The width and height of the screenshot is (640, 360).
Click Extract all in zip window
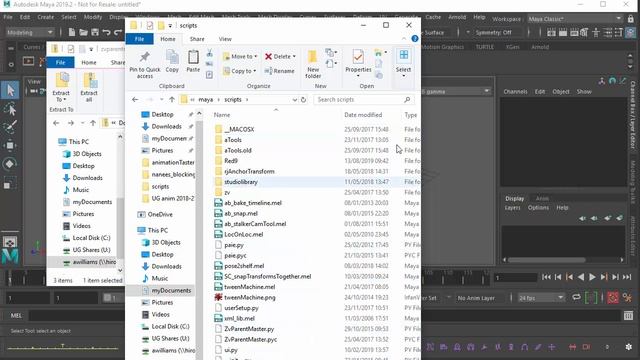(89, 87)
